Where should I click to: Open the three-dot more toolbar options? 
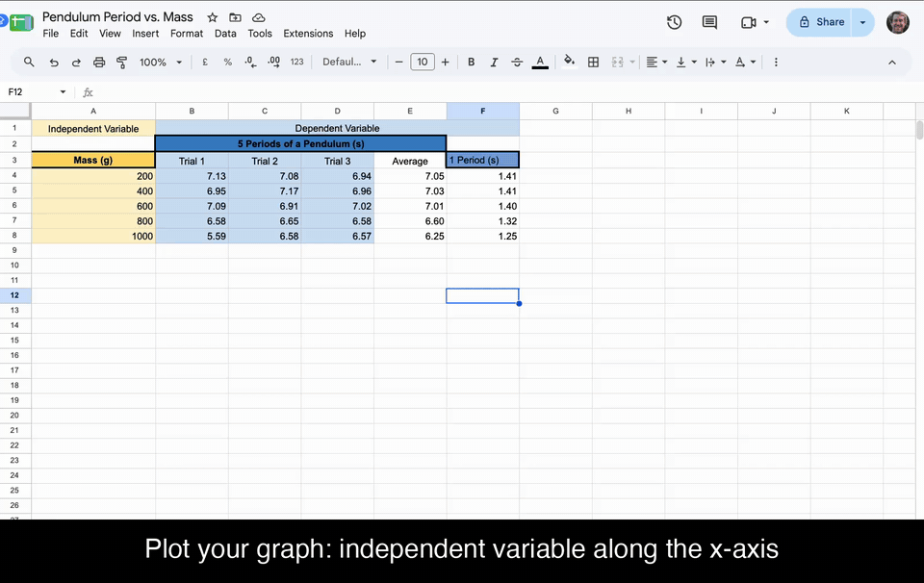click(x=776, y=62)
